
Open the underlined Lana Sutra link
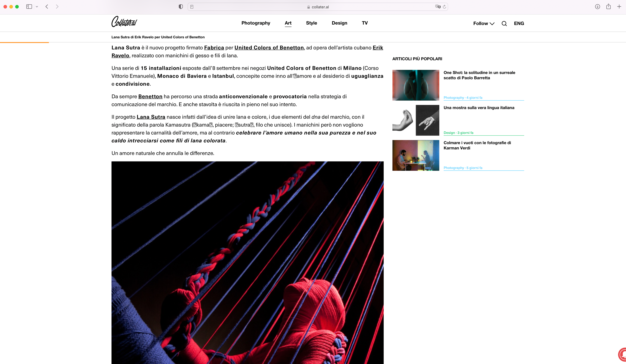(151, 117)
